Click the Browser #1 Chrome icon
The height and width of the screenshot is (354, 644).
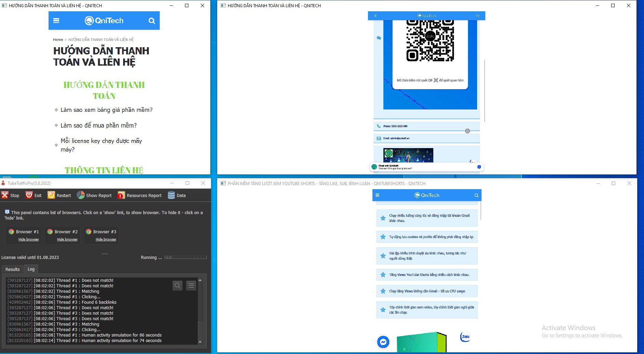(11, 232)
